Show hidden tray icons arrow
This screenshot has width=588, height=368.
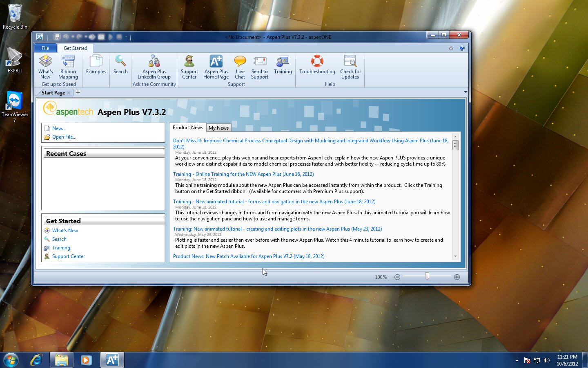[517, 360]
